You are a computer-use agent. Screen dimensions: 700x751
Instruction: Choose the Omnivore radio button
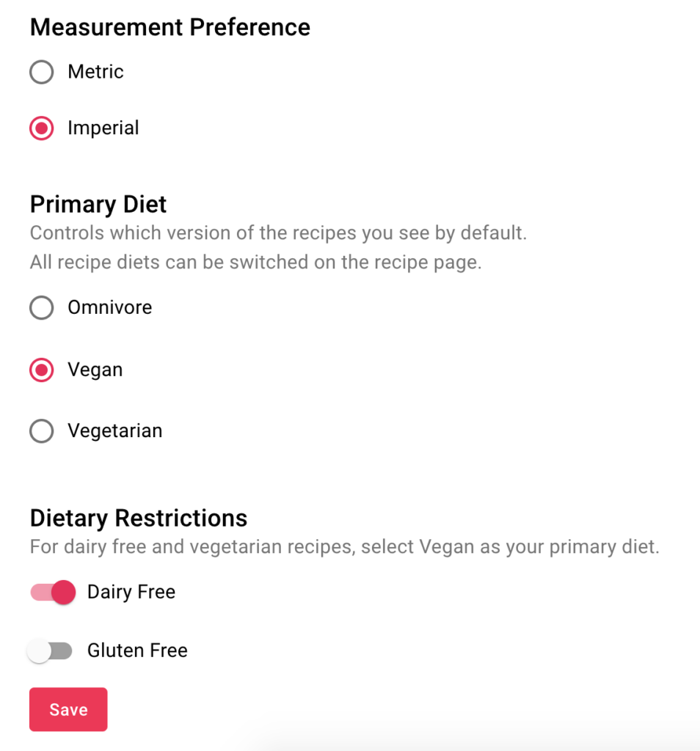[42, 307]
